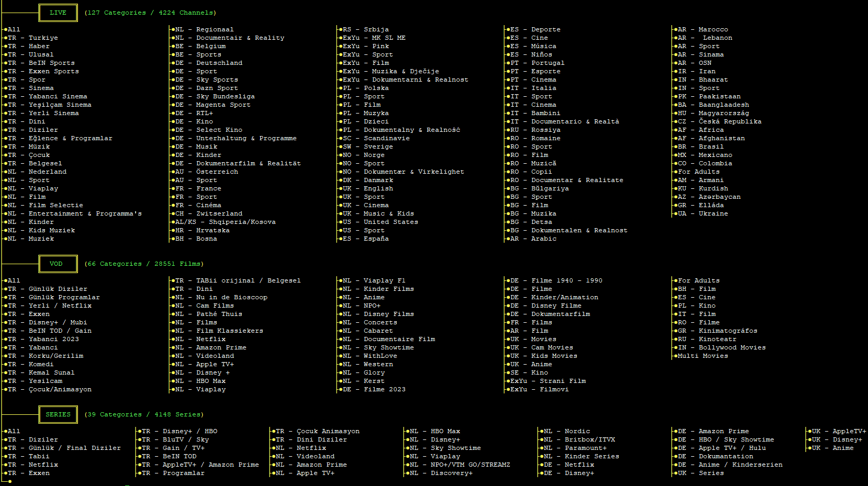Open "NL - Documentair & Reality"

click(x=230, y=38)
